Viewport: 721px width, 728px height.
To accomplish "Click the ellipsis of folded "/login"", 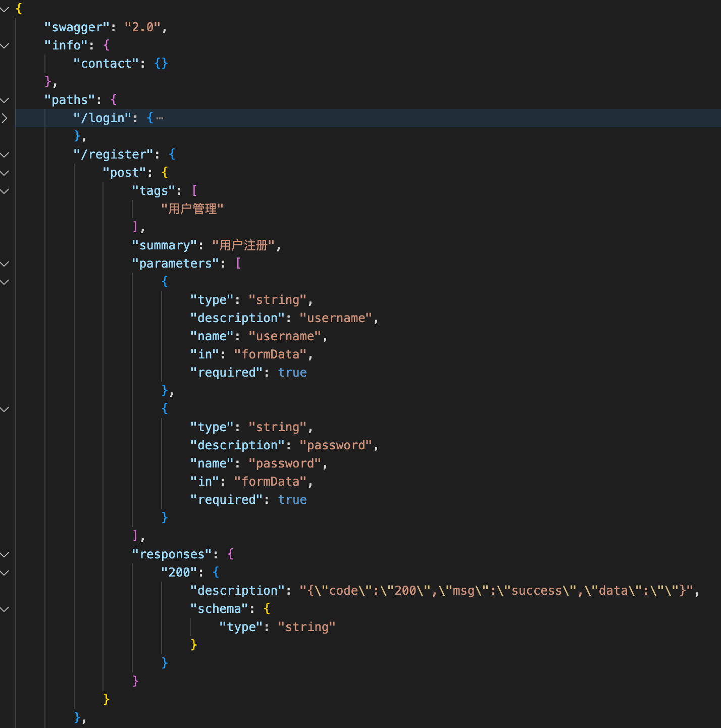I will point(160,119).
